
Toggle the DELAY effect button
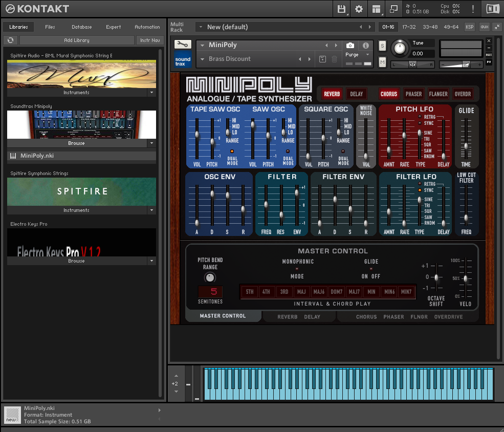[x=356, y=94]
